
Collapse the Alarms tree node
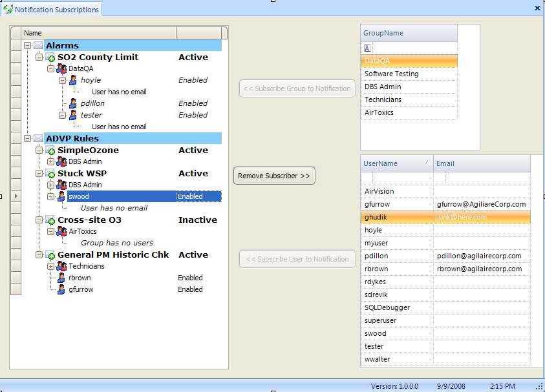tap(28, 45)
